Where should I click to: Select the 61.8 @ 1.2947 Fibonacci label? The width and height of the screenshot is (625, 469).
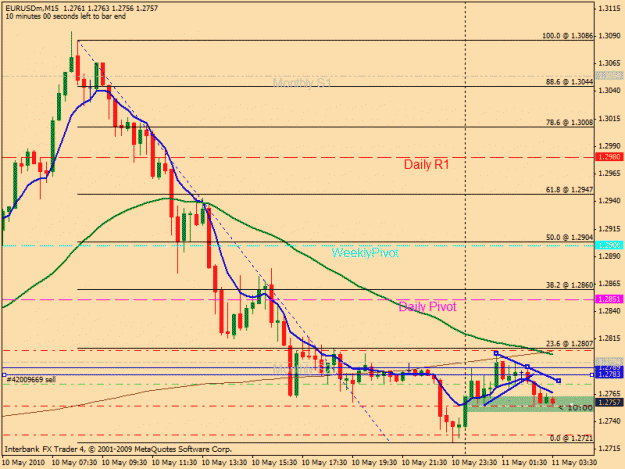click(570, 190)
